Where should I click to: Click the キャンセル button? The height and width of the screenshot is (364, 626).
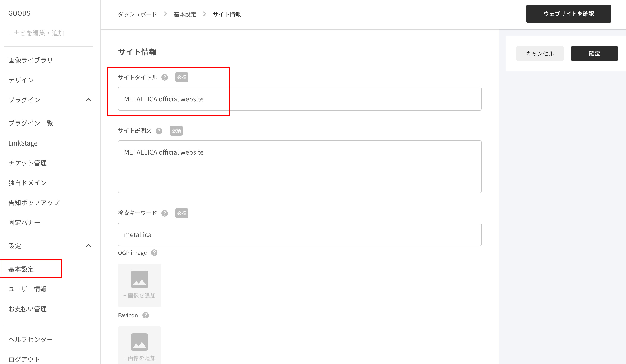pyautogui.click(x=540, y=53)
